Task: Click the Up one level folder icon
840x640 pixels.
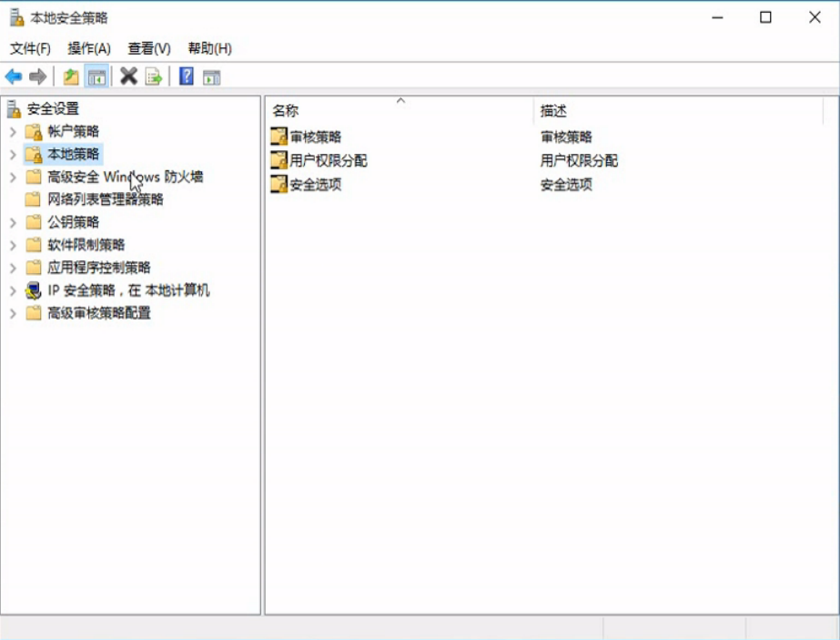Action: (x=71, y=76)
